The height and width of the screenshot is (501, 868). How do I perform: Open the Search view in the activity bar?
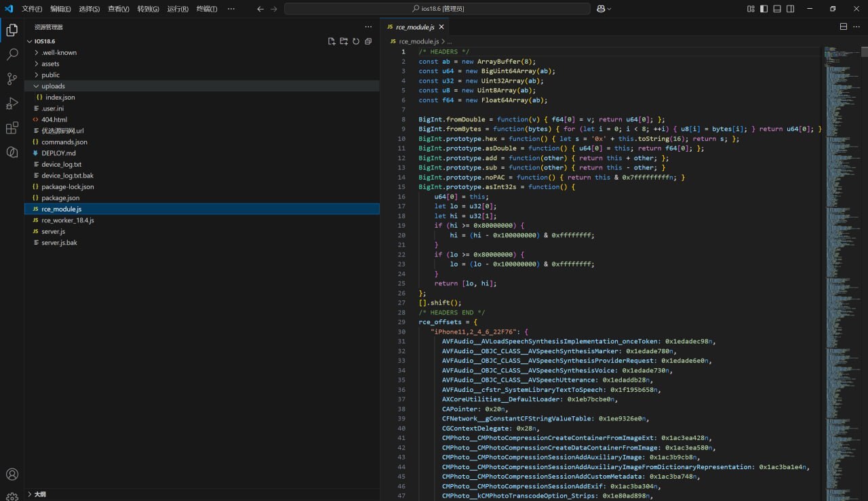click(12, 54)
